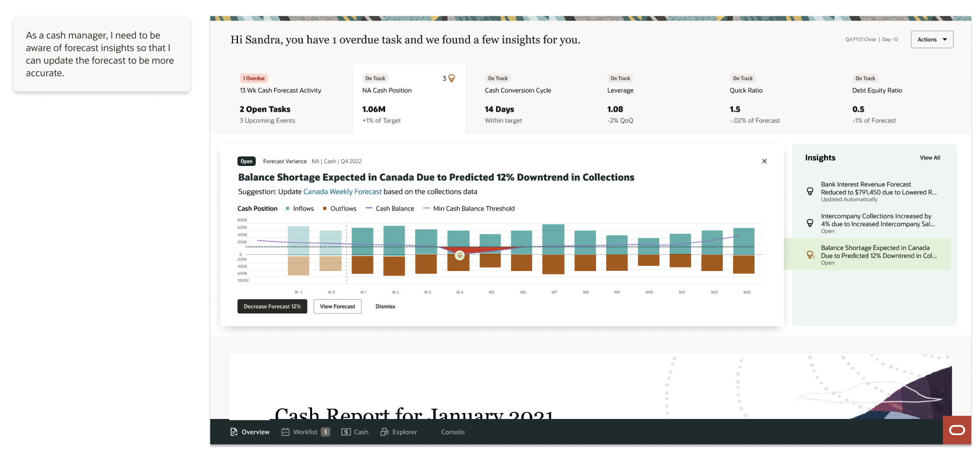This screenshot has width=980, height=467.
Task: Click Intercompany Collections insight lightbulb icon
Action: point(810,223)
